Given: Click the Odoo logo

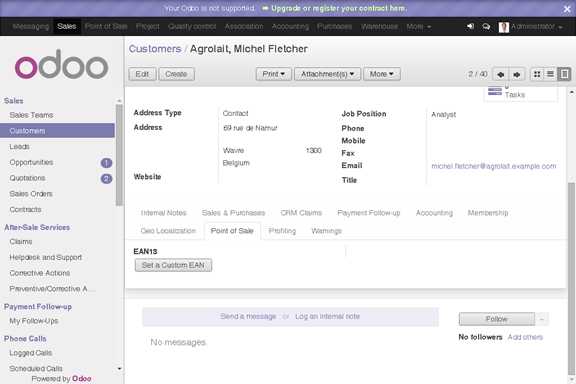Looking at the screenshot, I should click(61, 64).
